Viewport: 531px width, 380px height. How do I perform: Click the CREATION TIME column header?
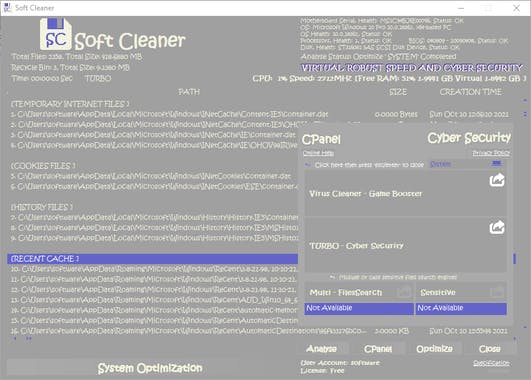tap(470, 92)
